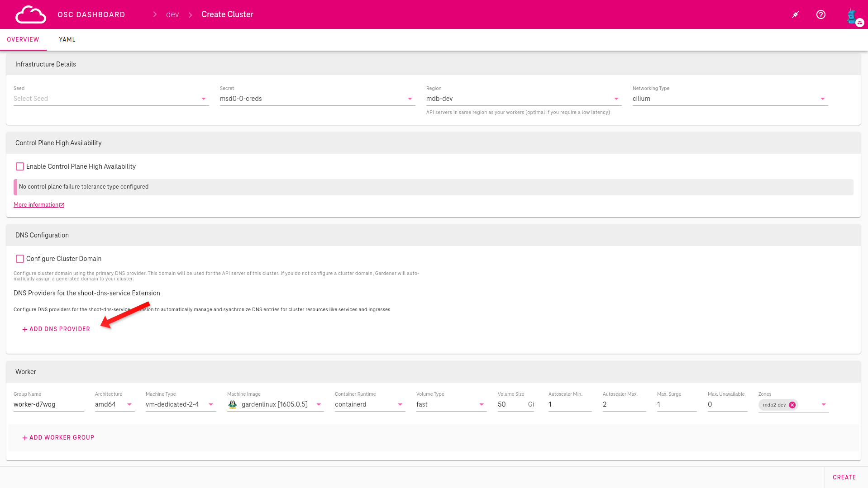868x488 pixels.
Task: Switch to the YAML tab
Action: (67, 40)
